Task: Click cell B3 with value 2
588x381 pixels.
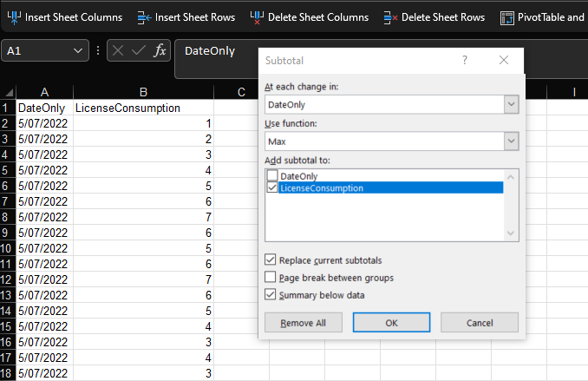Action: pos(143,139)
